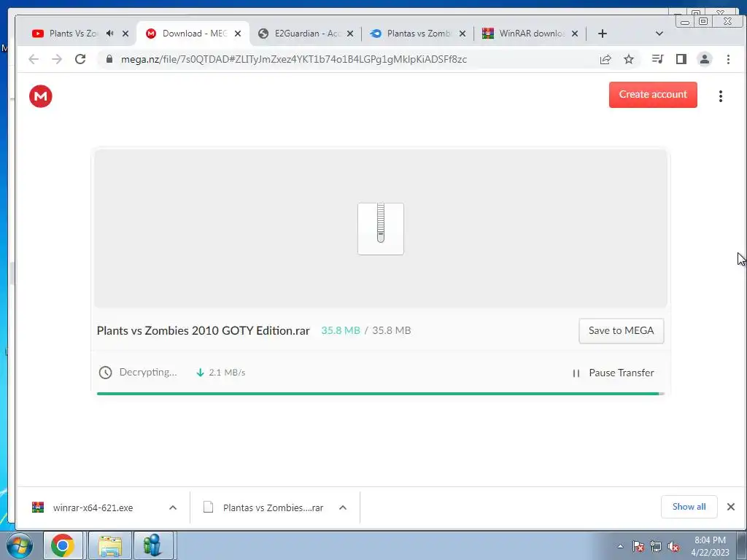The image size is (747, 560).
Task: Expand options for Plantas vs Zombies rar download
Action: click(343, 507)
